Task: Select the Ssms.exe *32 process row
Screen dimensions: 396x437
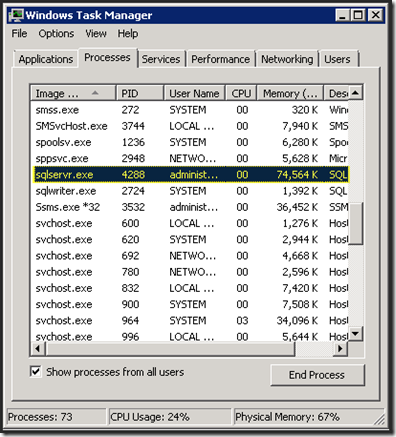Action: [x=189, y=207]
